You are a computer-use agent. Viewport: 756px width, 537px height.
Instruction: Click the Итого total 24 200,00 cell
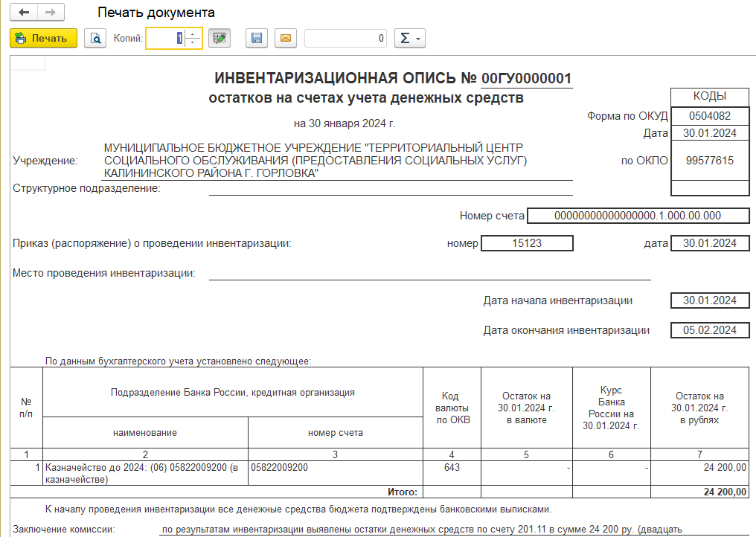(699, 492)
